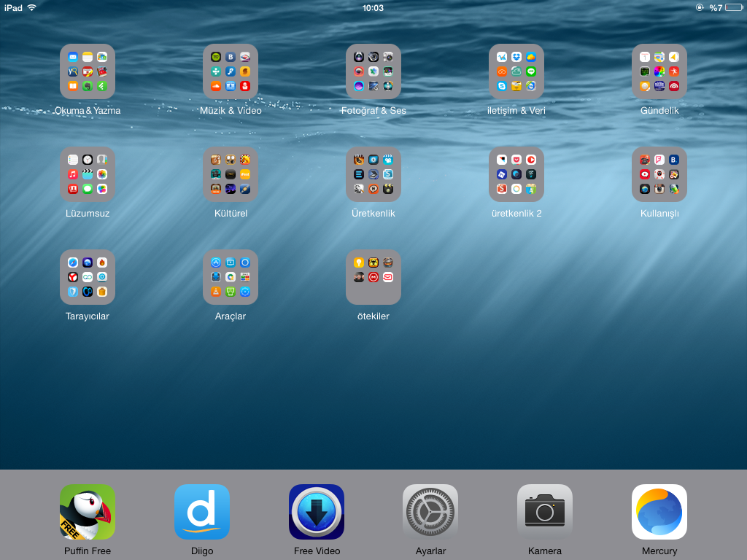
Task: Launch Puffin Free browser from dock
Action: pos(88,512)
